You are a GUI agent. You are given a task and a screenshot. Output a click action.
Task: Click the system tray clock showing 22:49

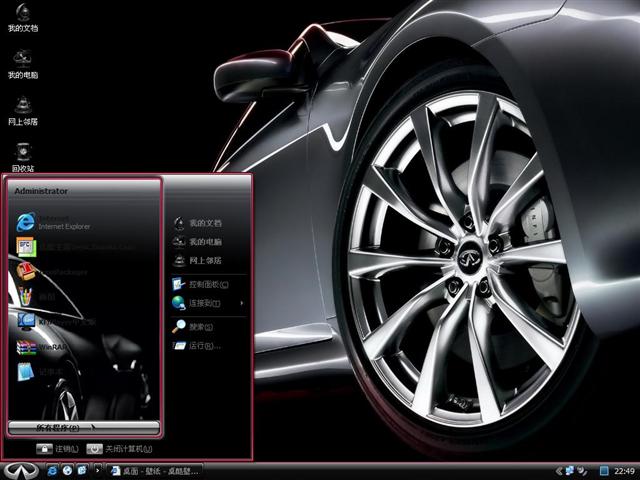[624, 470]
